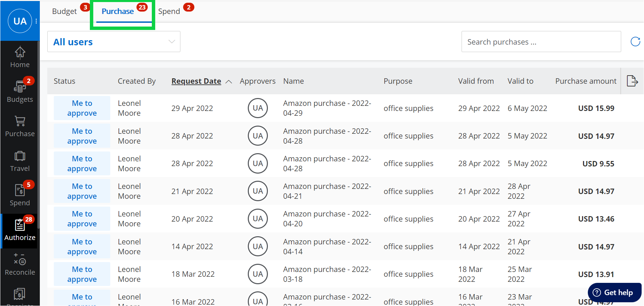
Task: Click the 6 May 2022 valid-to date
Action: pyautogui.click(x=527, y=108)
